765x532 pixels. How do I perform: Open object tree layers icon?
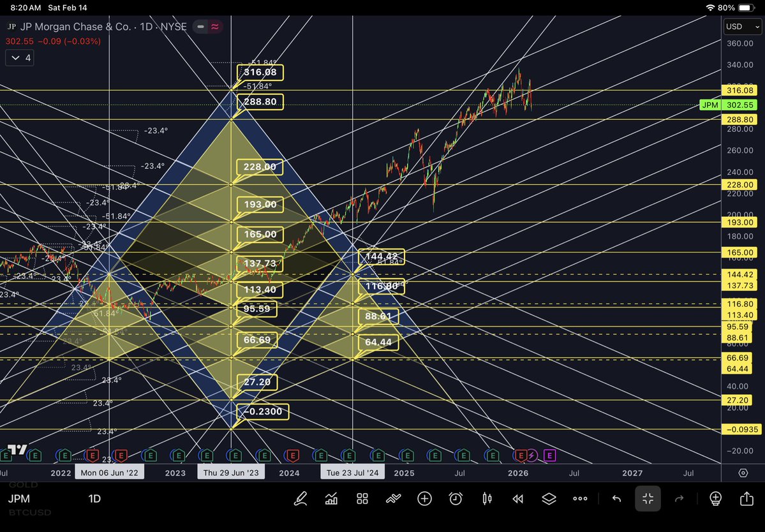click(x=549, y=498)
